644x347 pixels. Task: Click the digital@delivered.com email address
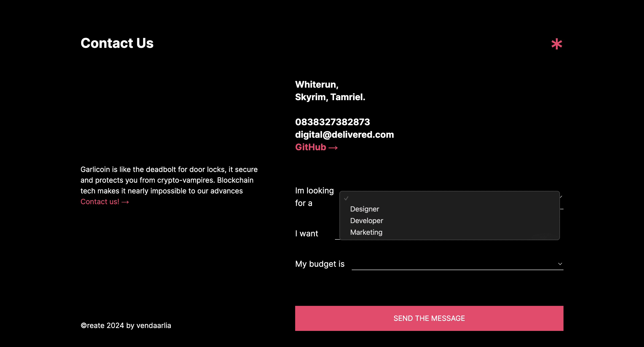(344, 135)
